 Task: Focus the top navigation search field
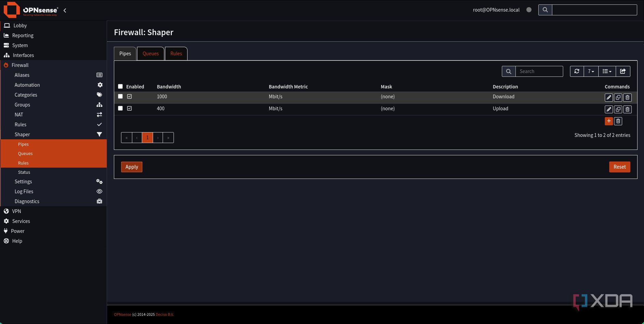[x=594, y=10]
